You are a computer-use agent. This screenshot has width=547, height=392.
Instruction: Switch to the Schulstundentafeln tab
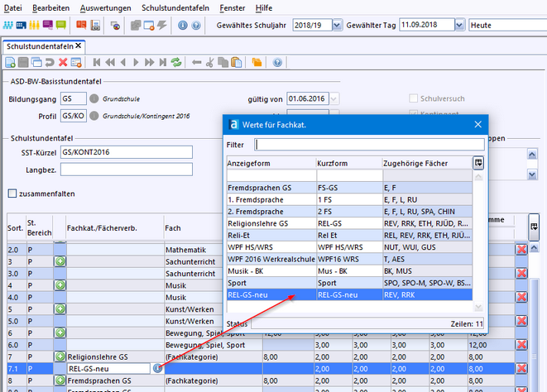(40, 45)
